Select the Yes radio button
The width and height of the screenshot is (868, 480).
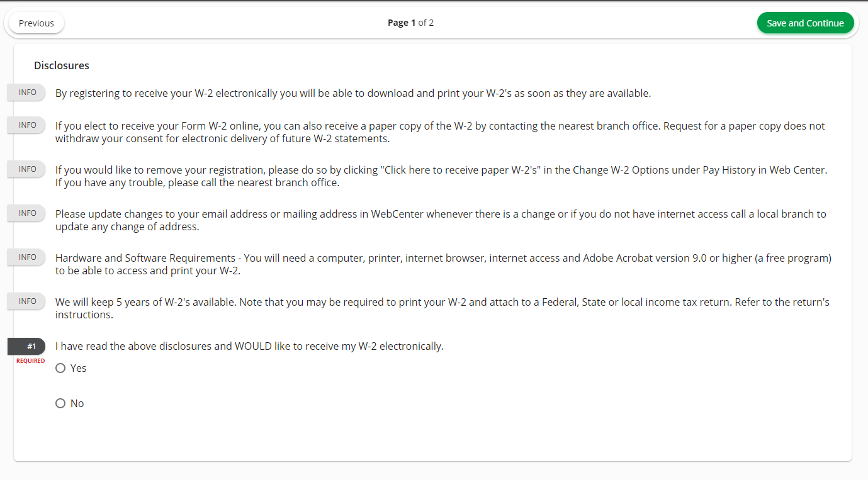pos(60,368)
